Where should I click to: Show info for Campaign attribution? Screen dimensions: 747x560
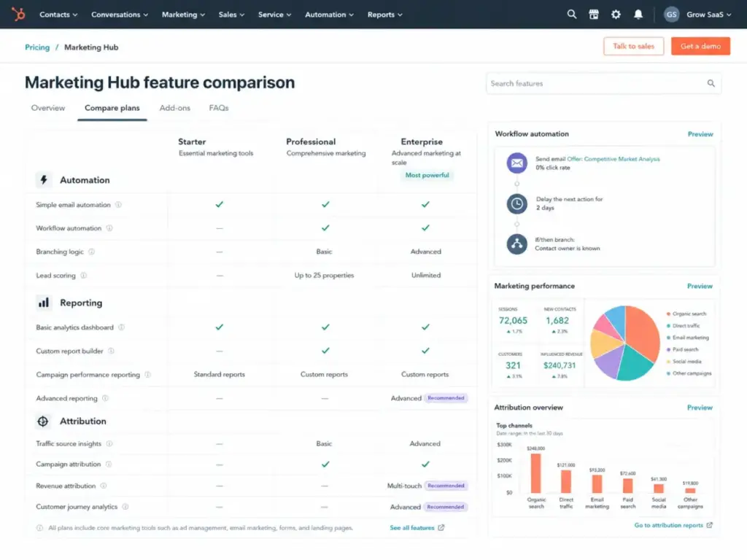tap(109, 464)
